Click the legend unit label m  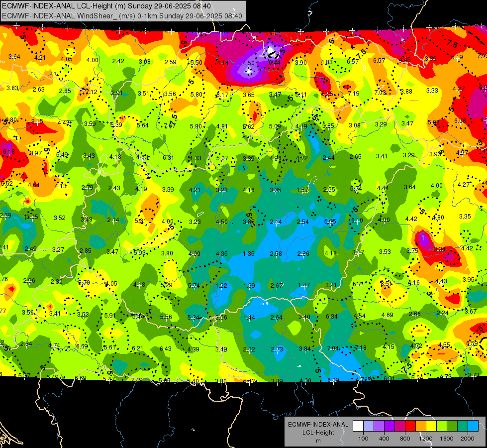pyautogui.click(x=318, y=441)
